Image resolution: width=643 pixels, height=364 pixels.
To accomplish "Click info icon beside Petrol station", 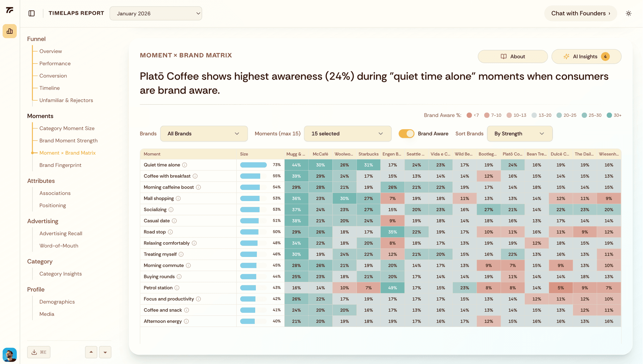I will pyautogui.click(x=177, y=288).
